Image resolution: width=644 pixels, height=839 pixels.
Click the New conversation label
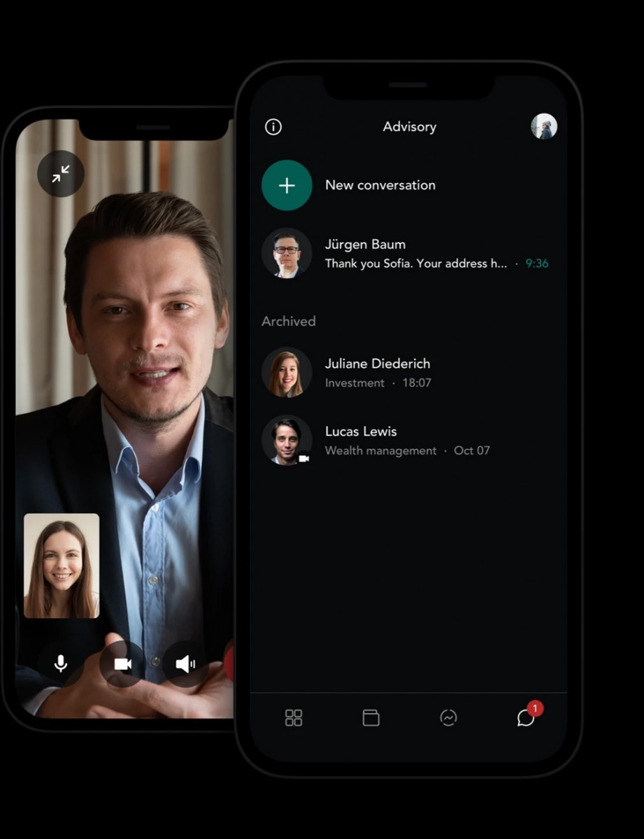380,185
